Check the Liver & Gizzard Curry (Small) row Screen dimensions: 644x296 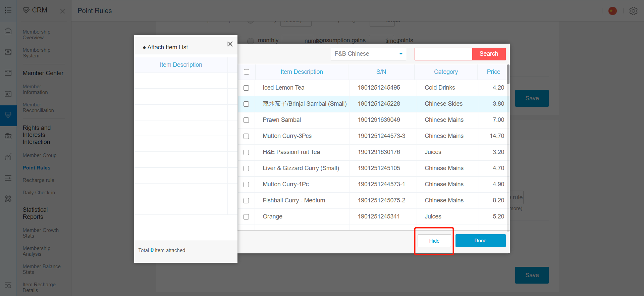click(x=246, y=168)
